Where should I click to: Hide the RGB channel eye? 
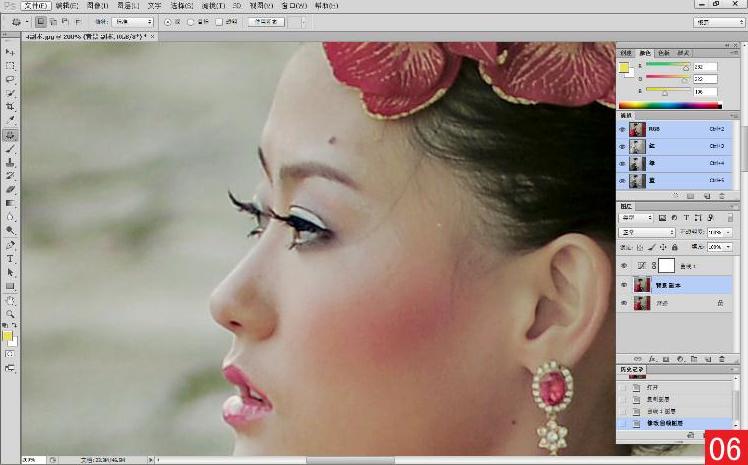coord(622,129)
